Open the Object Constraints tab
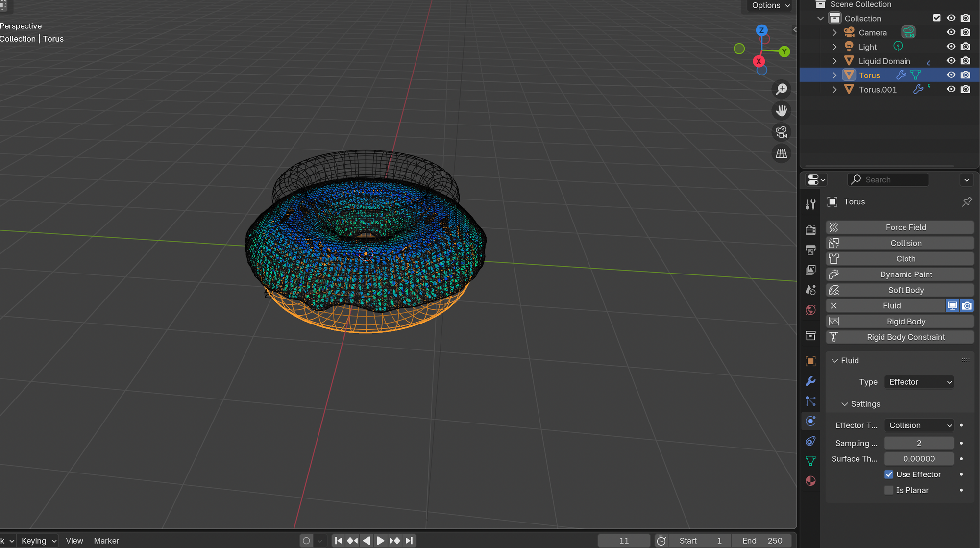 [810, 441]
